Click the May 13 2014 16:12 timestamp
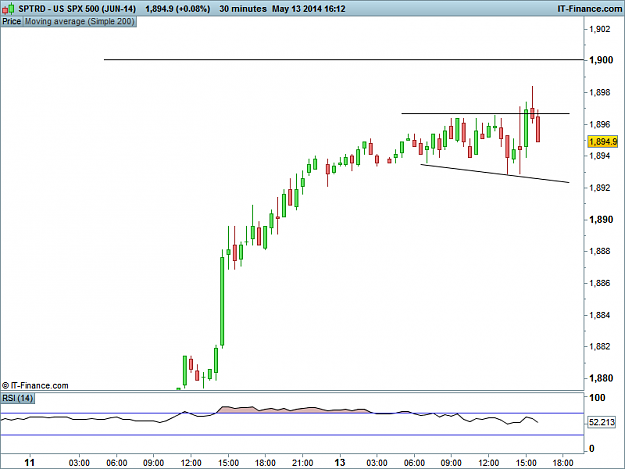The image size is (625, 469). point(309,8)
